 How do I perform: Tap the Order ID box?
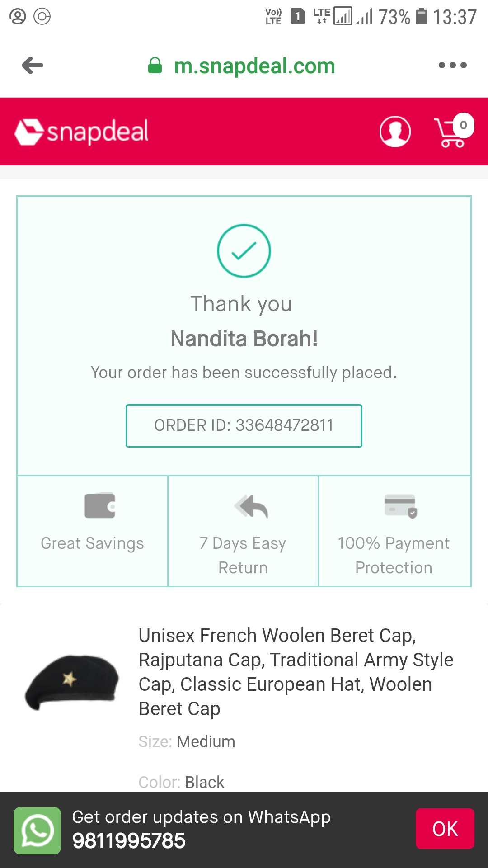pyautogui.click(x=244, y=425)
